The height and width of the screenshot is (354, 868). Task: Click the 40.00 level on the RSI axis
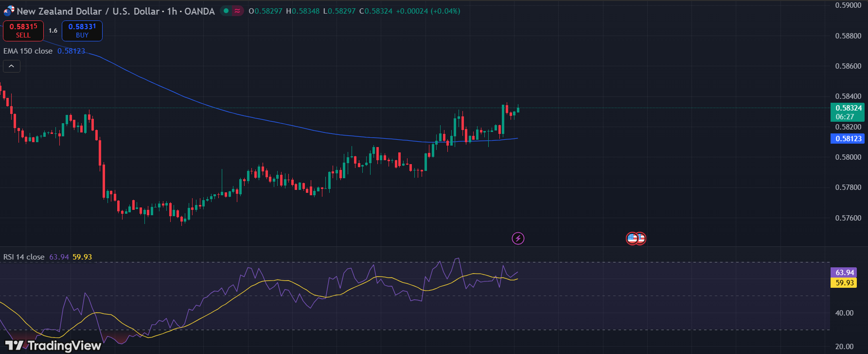click(844, 313)
